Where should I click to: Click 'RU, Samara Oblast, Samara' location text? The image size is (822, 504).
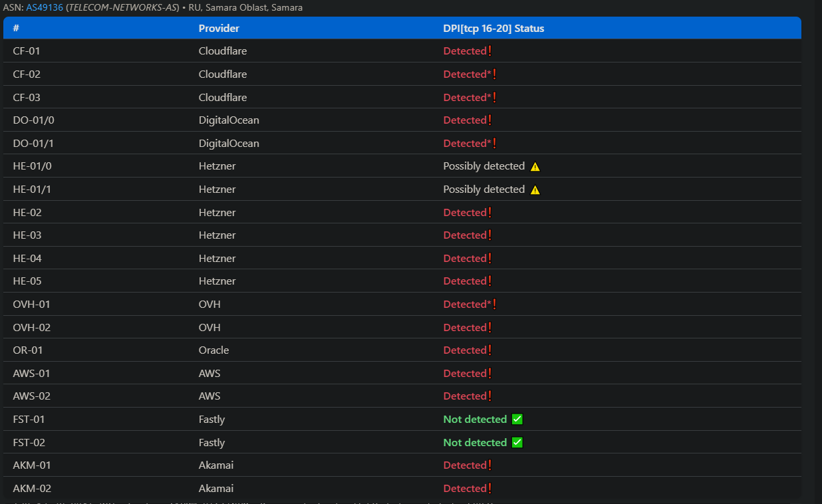click(x=245, y=8)
